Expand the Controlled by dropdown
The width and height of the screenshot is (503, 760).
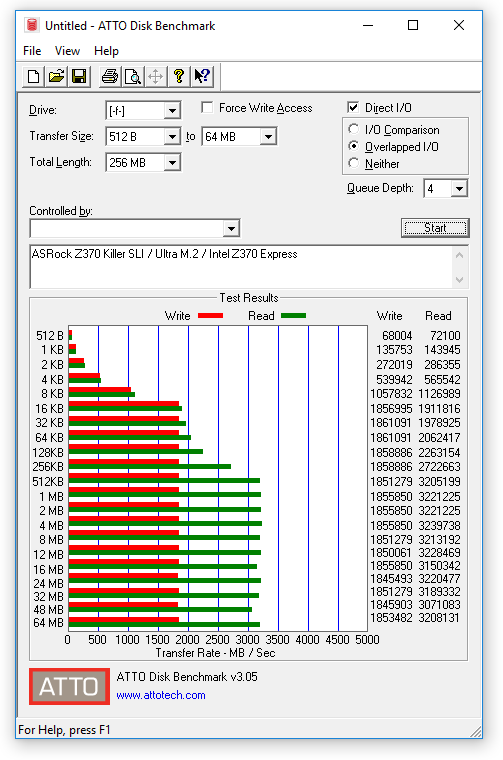tap(232, 228)
